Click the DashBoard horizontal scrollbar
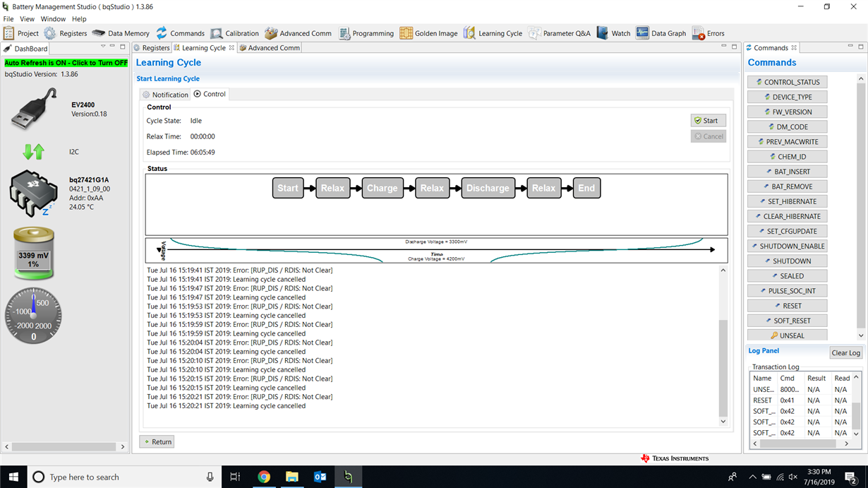This screenshot has height=488, width=868. 65,447
